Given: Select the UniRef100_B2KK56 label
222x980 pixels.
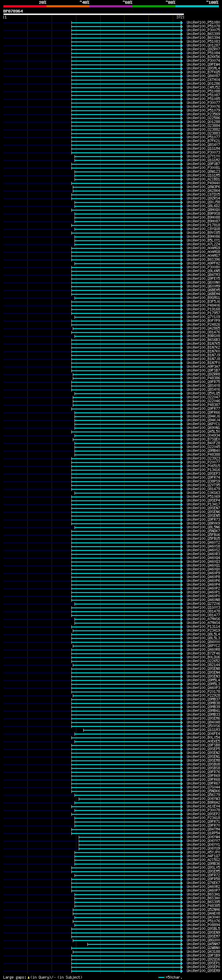Looking at the screenshot, I should pos(203,57).
